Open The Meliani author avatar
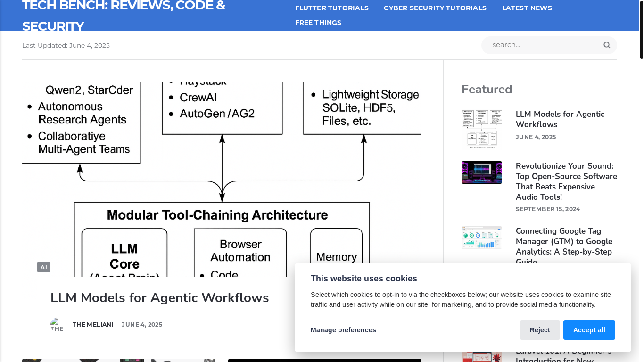Image resolution: width=644 pixels, height=362 pixels. coord(57,325)
